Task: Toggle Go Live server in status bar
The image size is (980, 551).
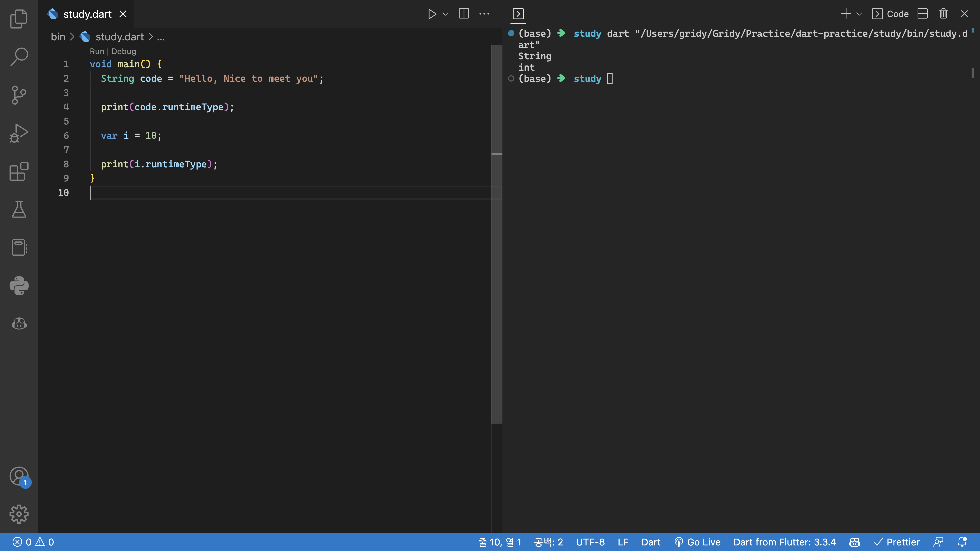Action: [697, 542]
